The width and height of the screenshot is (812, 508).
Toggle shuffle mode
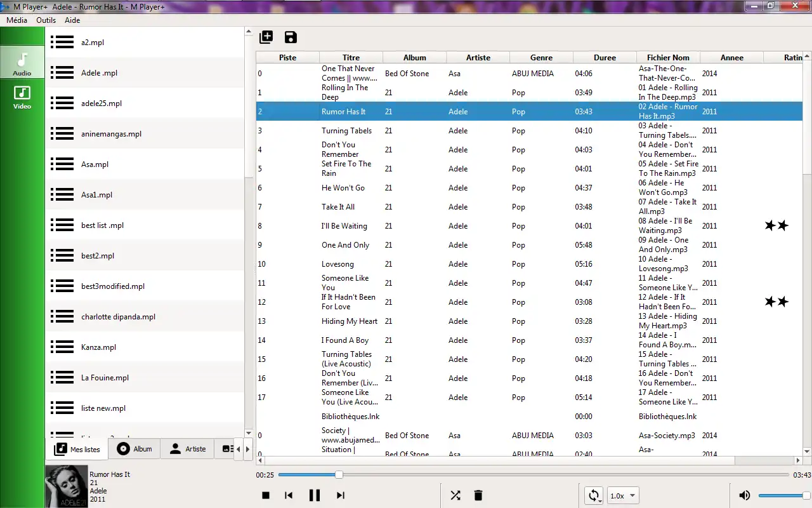click(455, 495)
